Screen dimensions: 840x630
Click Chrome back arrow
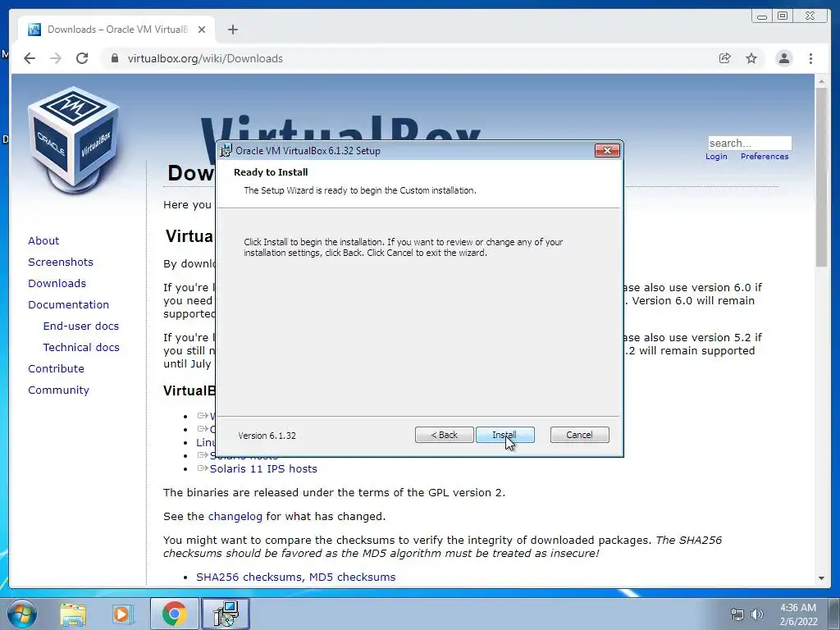pyautogui.click(x=30, y=58)
